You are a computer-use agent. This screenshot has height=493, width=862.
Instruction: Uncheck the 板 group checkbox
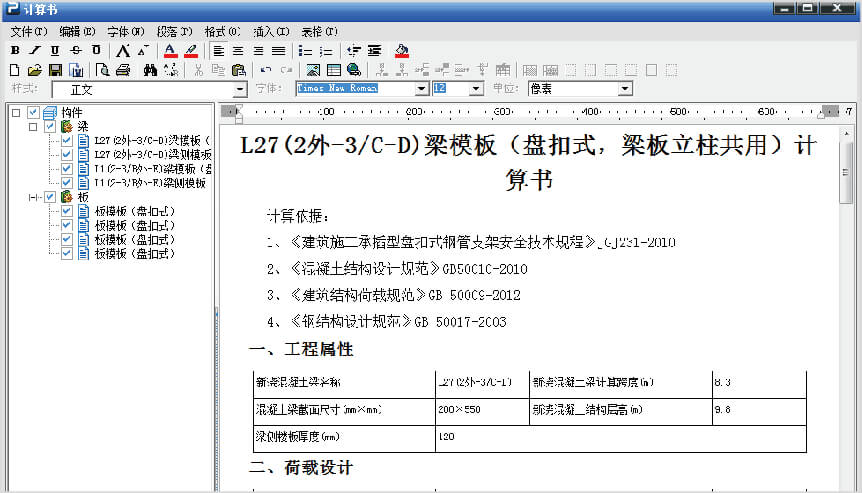pyautogui.click(x=50, y=197)
